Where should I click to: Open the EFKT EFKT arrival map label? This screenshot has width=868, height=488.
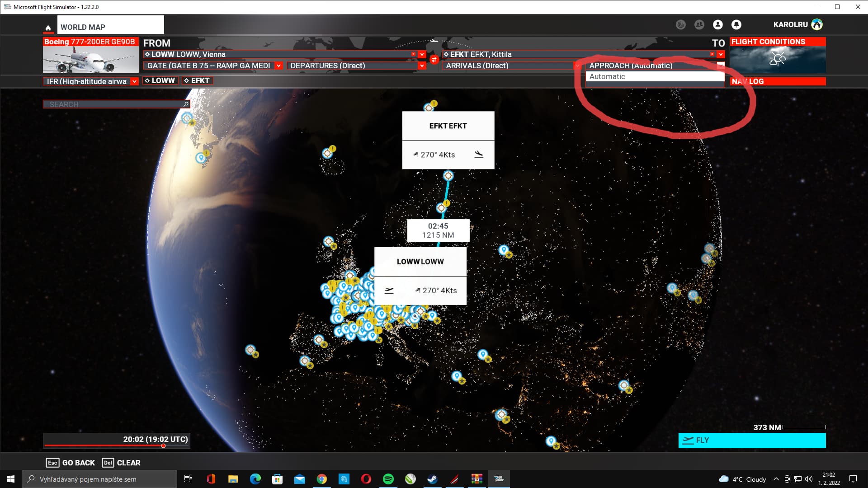(x=448, y=126)
